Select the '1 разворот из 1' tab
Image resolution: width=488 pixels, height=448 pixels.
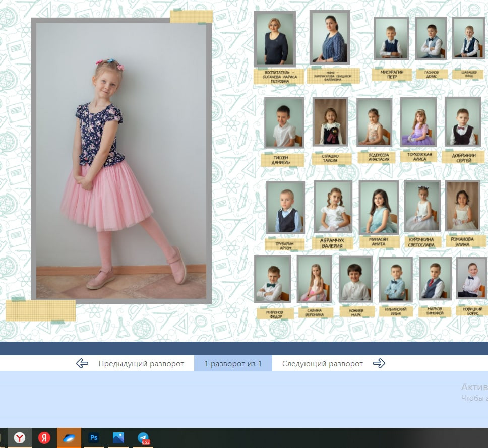233,363
